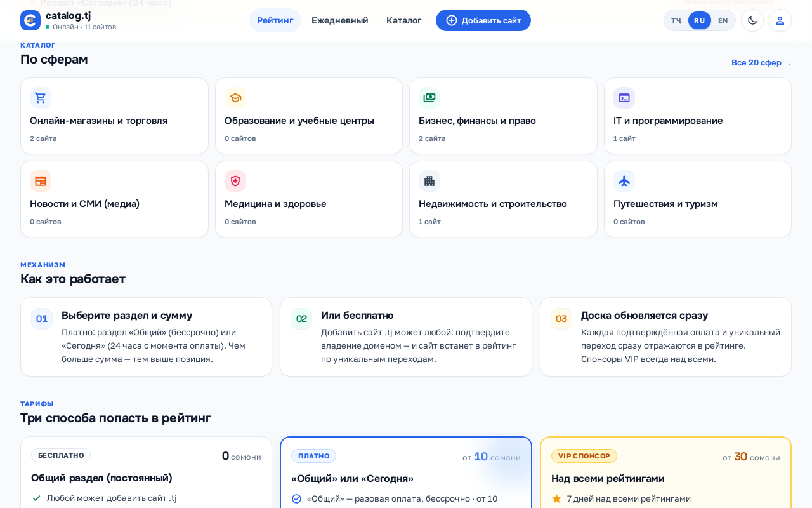Open Бизнес, финансы и право category
Viewport: 812px width, 508px height.
503,116
